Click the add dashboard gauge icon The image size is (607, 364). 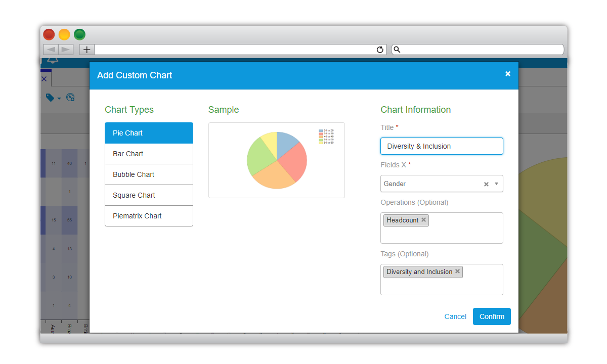point(71,98)
